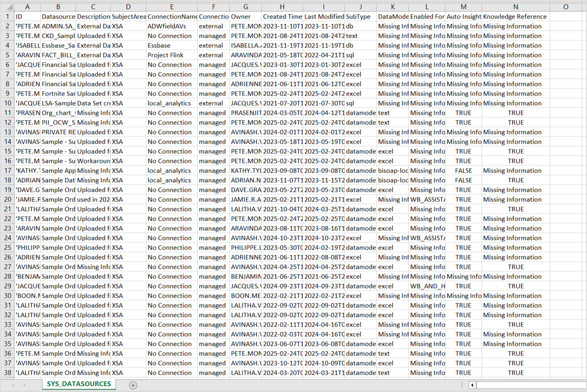Screen dimensions: 587x392
Task: Click the FALSE Auto Insight value in row 17
Action: coord(463,170)
